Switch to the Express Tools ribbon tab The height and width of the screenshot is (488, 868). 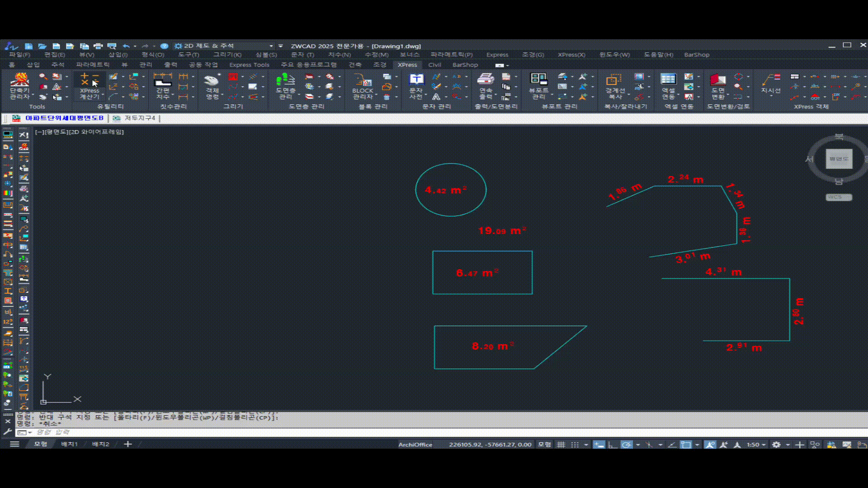point(249,65)
